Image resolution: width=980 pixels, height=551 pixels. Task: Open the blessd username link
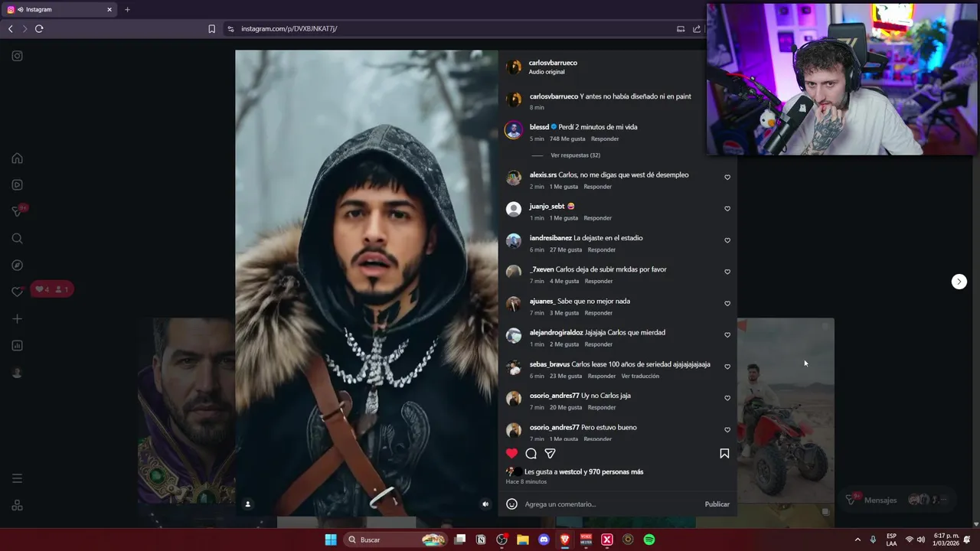pos(539,127)
